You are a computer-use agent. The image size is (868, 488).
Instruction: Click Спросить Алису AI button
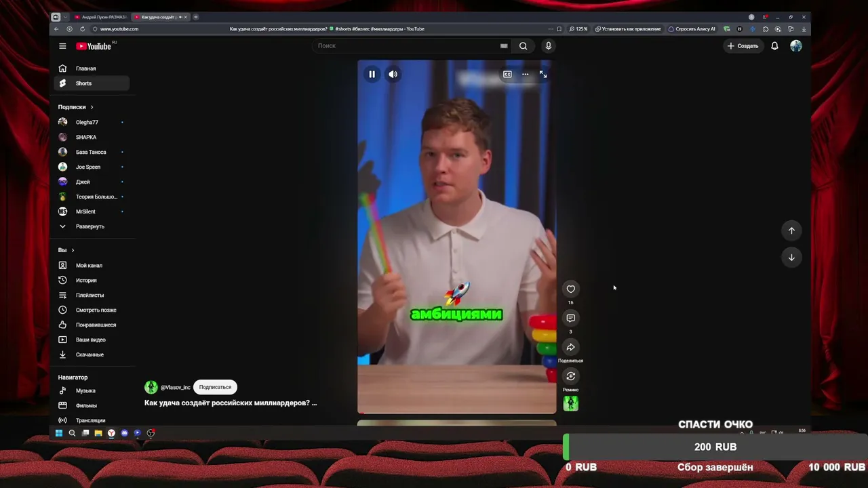(692, 29)
